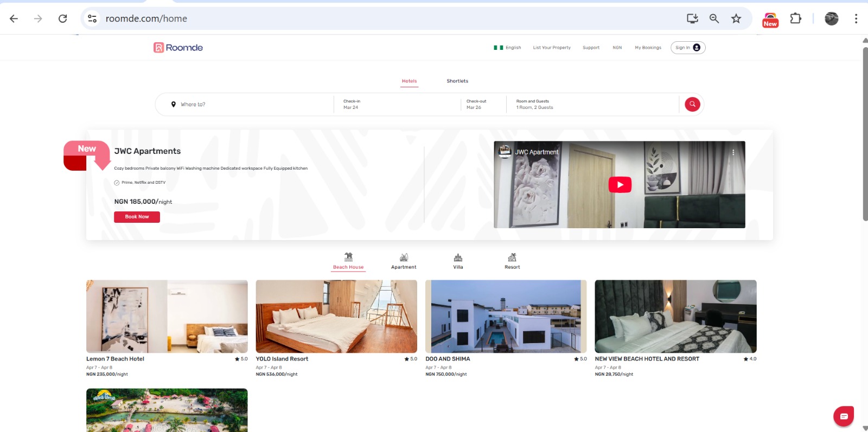Open the video's three-dot options menu
868x432 pixels.
(x=733, y=152)
